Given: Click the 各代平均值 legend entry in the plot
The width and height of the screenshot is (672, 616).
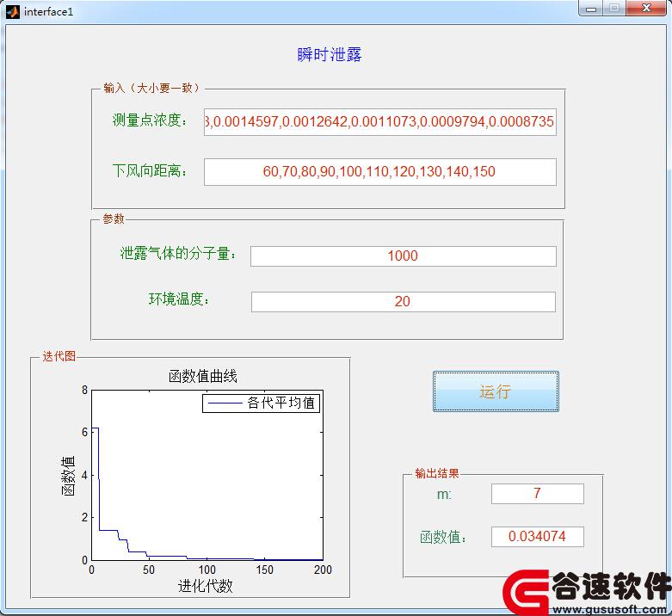Looking at the screenshot, I should (262, 403).
